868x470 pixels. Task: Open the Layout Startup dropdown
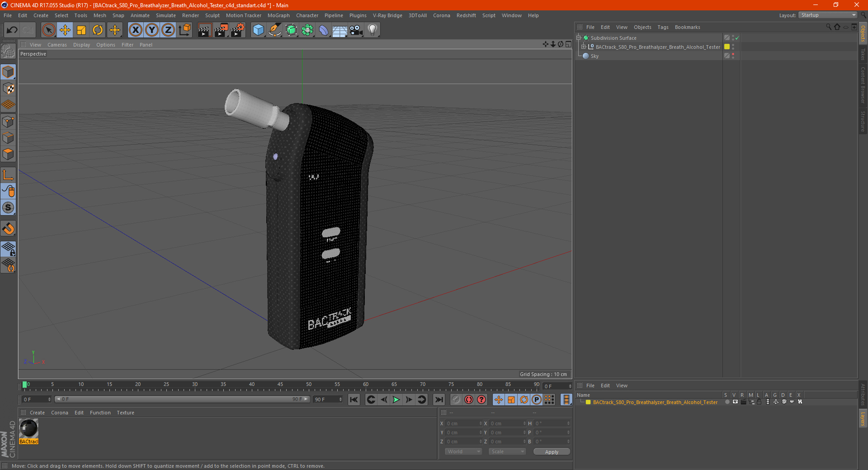point(828,15)
